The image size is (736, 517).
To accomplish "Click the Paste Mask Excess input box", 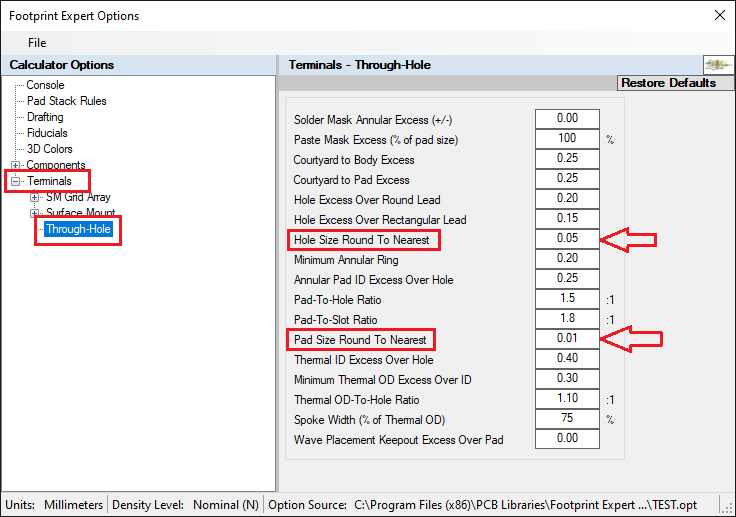I will point(567,139).
